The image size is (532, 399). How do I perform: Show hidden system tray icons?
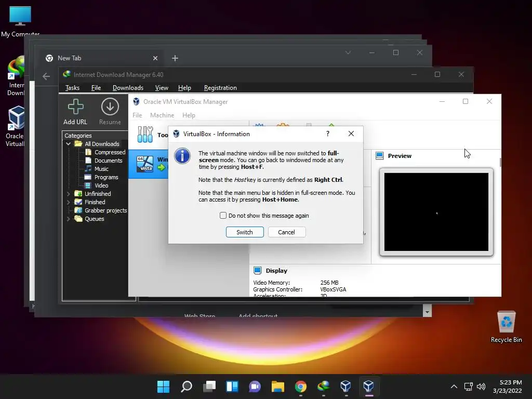[x=454, y=387]
